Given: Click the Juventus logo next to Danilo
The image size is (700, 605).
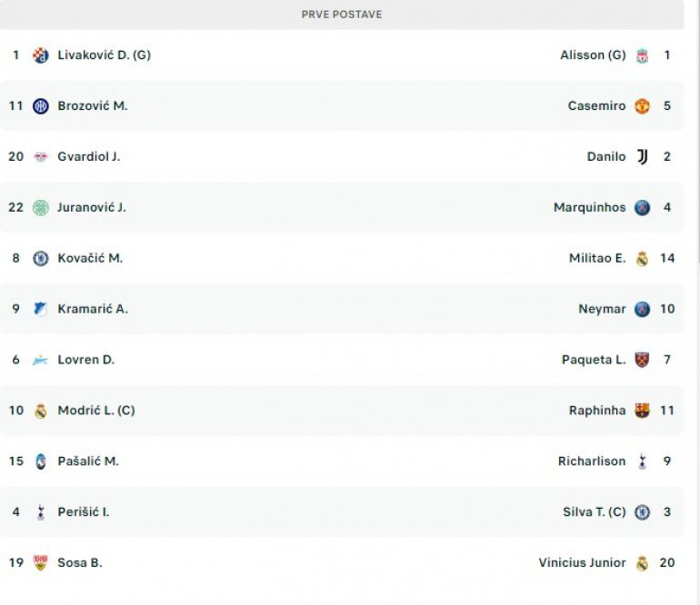Looking at the screenshot, I should click(643, 157).
